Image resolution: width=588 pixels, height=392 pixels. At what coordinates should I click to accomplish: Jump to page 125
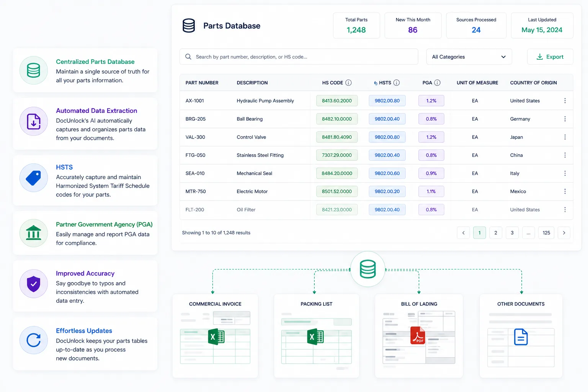pyautogui.click(x=546, y=233)
